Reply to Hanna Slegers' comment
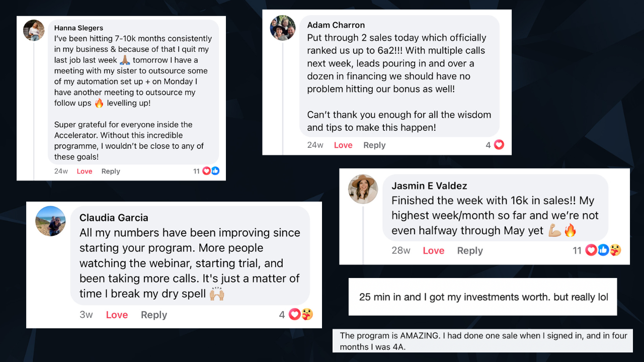The width and height of the screenshot is (644, 362). pos(111,171)
